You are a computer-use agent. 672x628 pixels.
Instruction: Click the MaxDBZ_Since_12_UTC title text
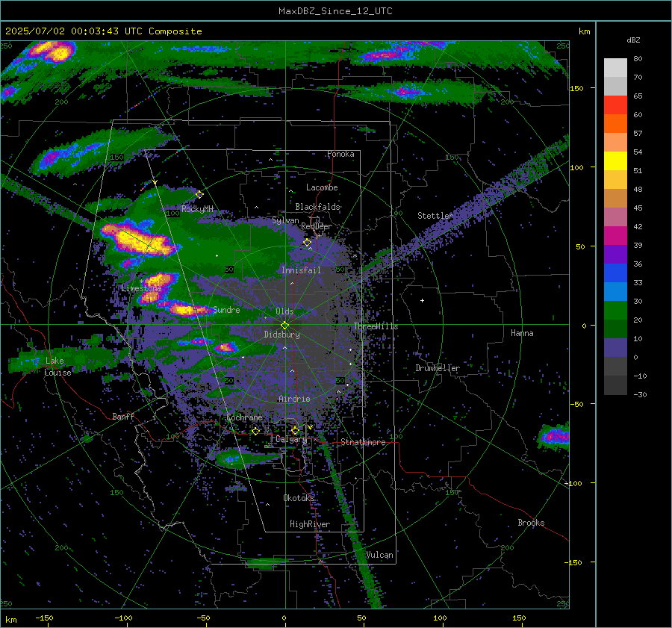click(x=335, y=11)
